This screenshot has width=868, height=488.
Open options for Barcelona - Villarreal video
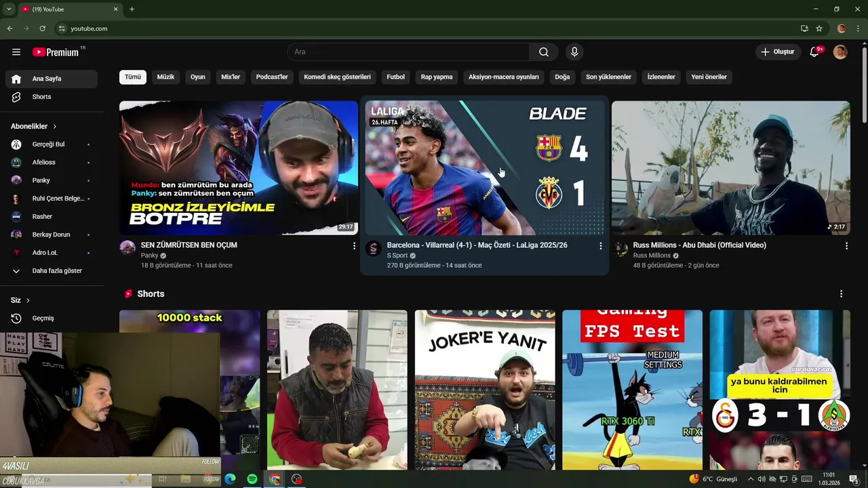[x=600, y=246]
